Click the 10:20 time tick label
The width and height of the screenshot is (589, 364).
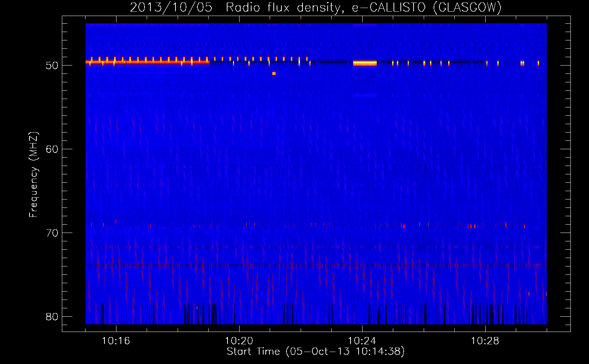[x=239, y=341]
